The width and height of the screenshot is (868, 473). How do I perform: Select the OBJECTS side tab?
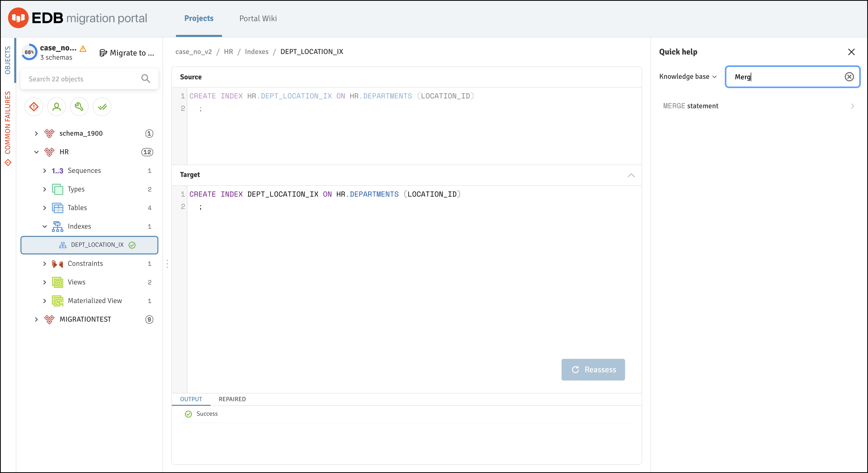click(x=8, y=60)
